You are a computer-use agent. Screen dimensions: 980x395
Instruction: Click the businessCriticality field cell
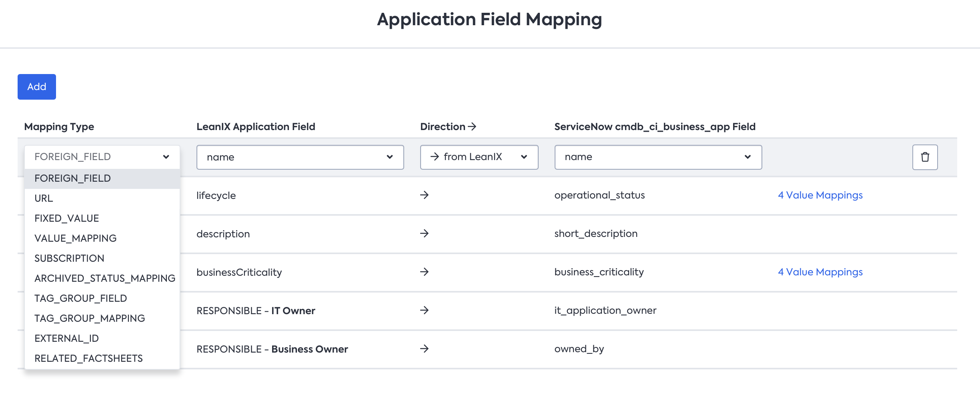239,273
